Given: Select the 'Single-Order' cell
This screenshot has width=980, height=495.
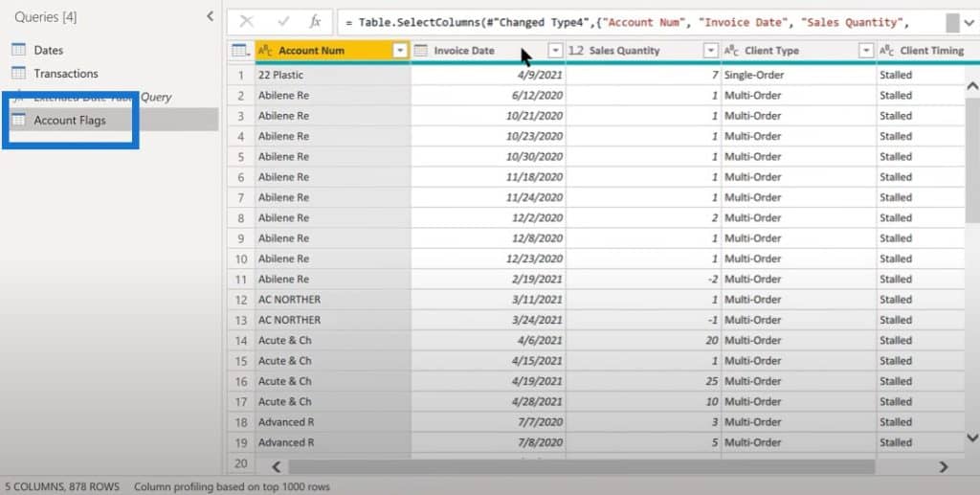Looking at the screenshot, I should coord(799,75).
